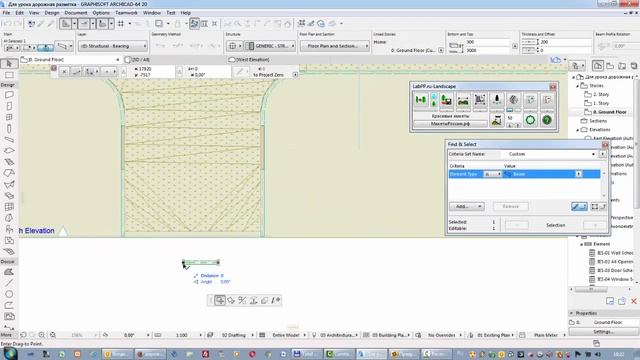
Task: Click the Multiply icon in the pet palette
Action: [264, 300]
